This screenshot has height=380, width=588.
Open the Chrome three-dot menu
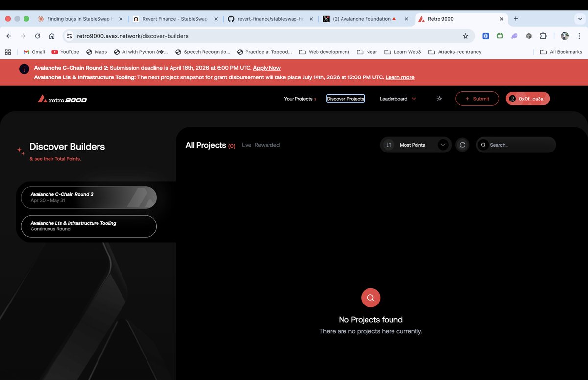coord(579,36)
